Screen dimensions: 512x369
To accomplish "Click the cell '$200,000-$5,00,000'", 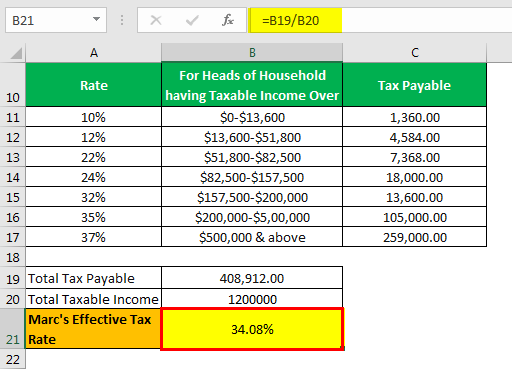I will coord(252,217).
